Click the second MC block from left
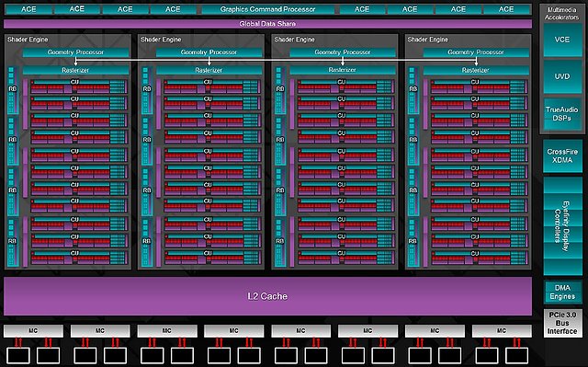This screenshot has width=588, height=367. tap(100, 330)
